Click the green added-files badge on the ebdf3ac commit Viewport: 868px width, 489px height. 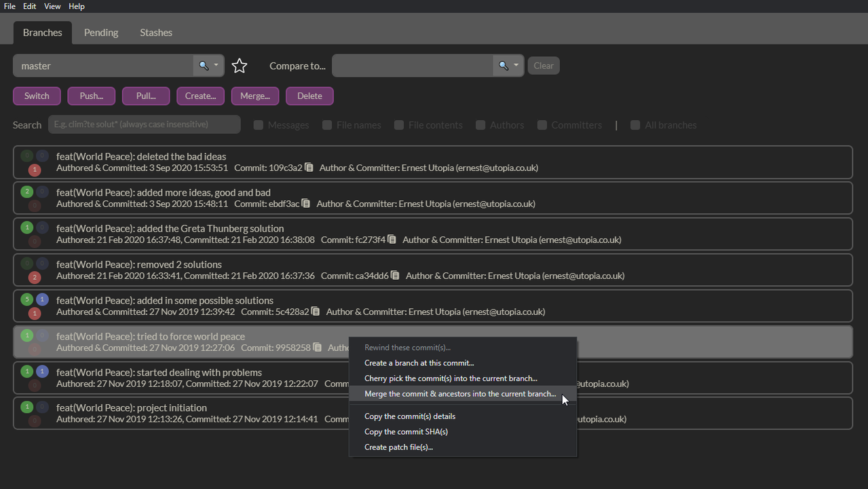click(27, 192)
